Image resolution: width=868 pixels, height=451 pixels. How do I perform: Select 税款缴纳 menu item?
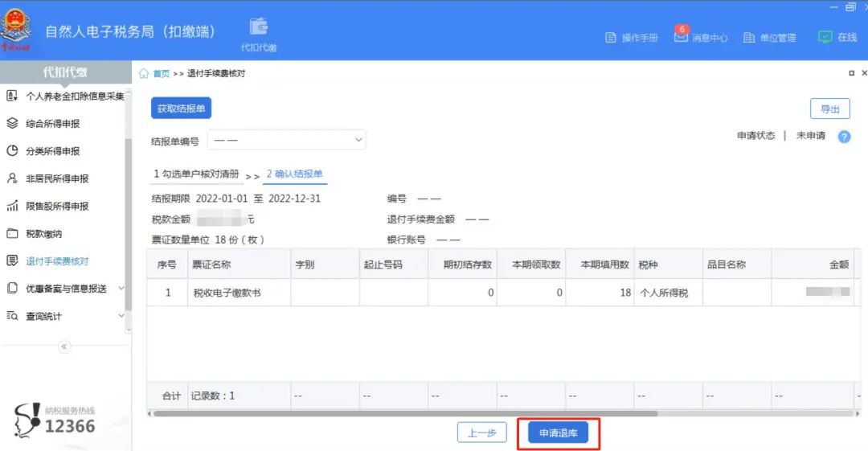pyautogui.click(x=43, y=234)
